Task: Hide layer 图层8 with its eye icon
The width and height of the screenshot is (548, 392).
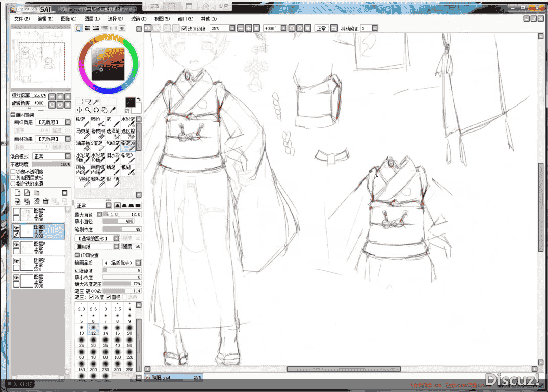Action: pos(16,245)
